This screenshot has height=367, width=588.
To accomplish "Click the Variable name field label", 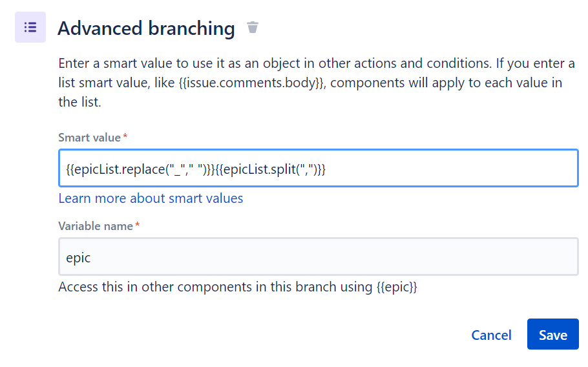I will 95,226.
